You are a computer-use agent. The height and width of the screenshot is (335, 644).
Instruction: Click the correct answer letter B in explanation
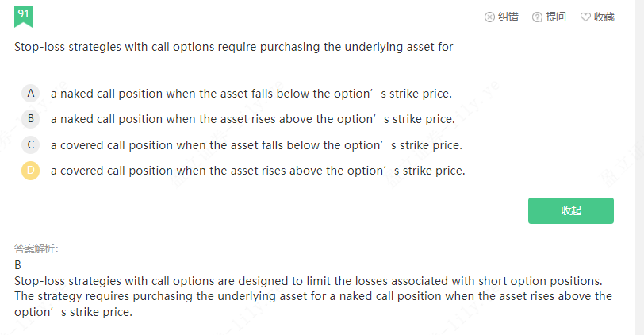18,264
